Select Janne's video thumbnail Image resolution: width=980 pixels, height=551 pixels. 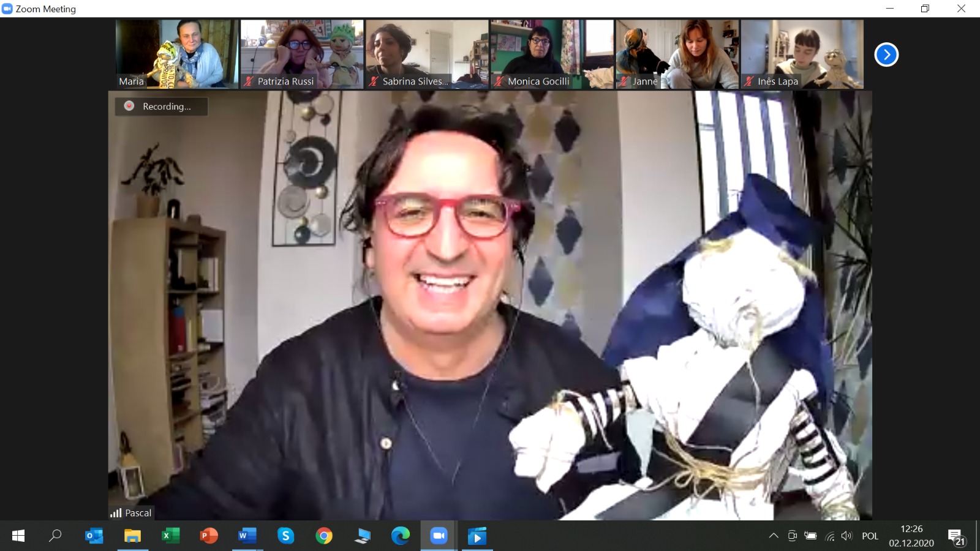pos(677,54)
